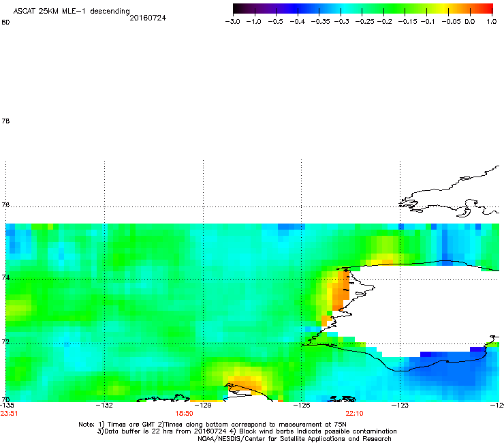Click the "-135" longitude axis label

click(x=7, y=405)
